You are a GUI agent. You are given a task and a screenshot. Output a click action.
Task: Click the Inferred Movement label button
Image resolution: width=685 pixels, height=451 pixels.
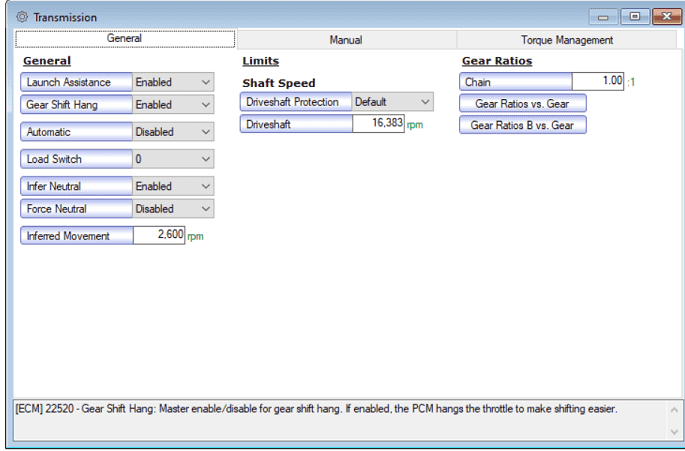[77, 236]
